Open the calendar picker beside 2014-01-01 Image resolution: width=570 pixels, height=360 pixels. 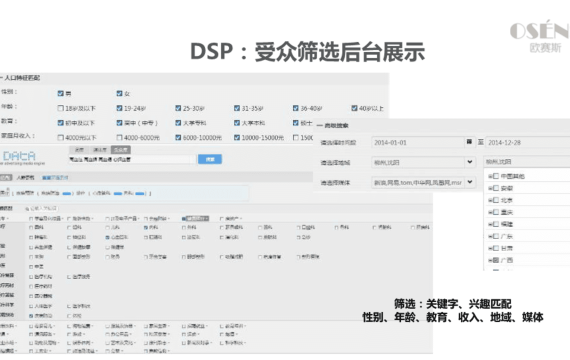click(x=469, y=142)
